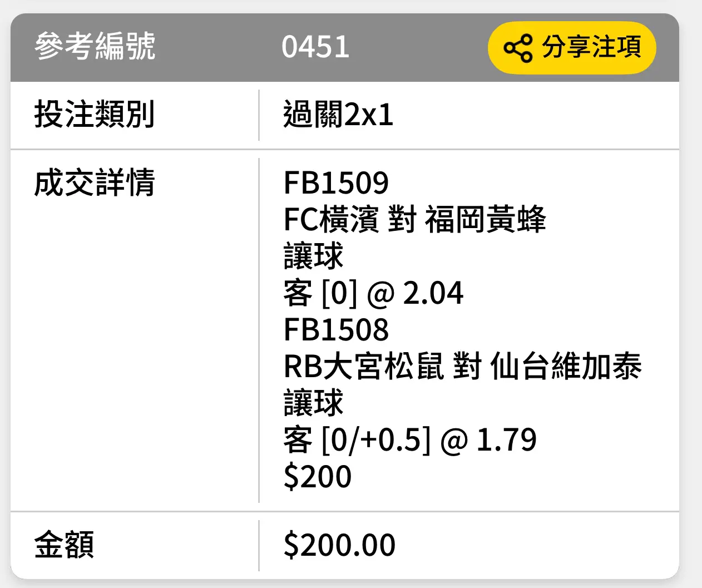Click the $200 stake line in details
Image resolution: width=702 pixels, height=588 pixels.
tap(318, 476)
